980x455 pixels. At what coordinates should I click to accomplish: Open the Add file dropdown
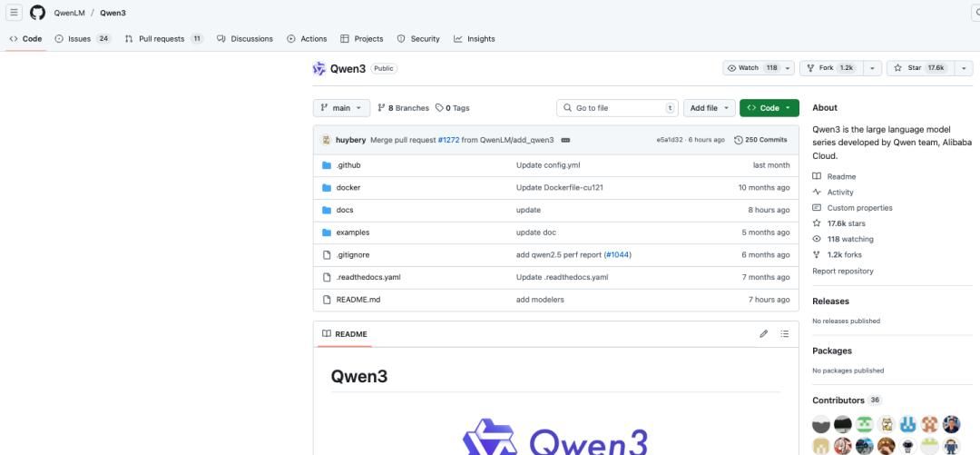(709, 108)
